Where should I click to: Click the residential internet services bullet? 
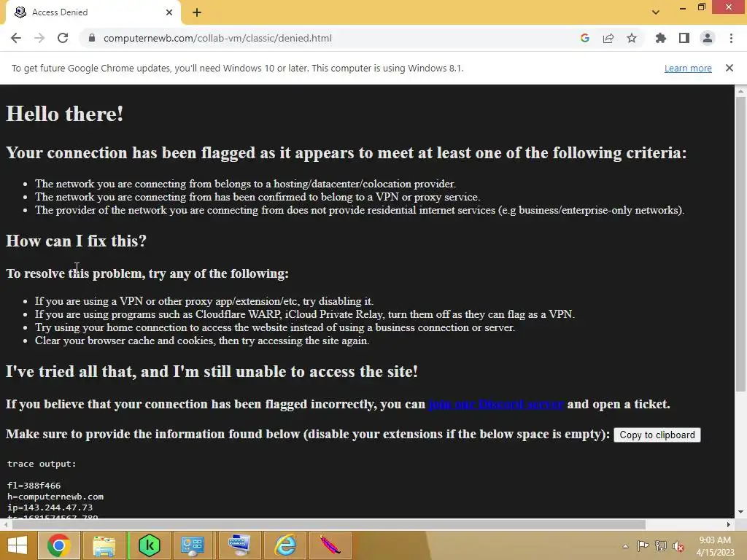pos(360,210)
